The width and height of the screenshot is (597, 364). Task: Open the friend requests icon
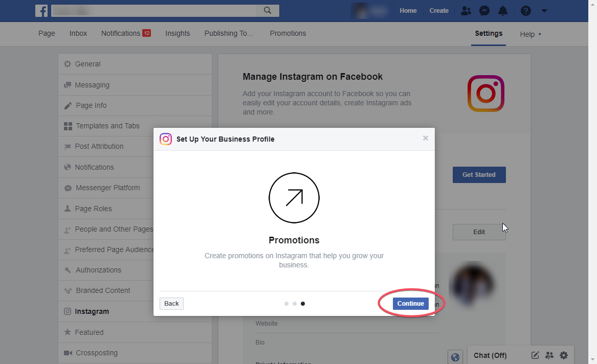point(466,11)
